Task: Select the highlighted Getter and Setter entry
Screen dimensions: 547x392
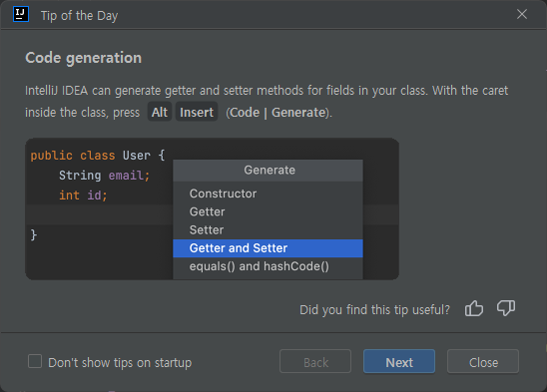Action: [x=268, y=248]
